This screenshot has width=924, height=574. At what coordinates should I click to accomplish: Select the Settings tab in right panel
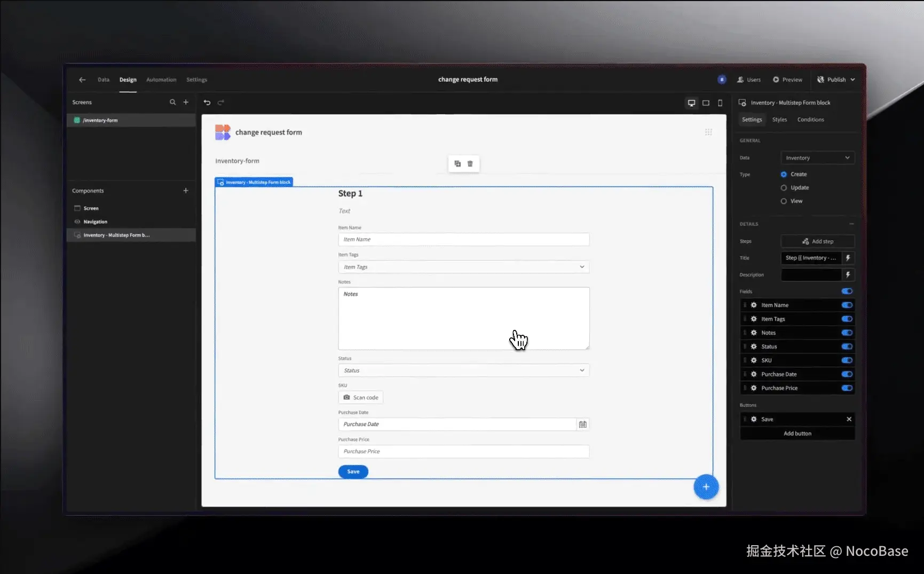752,120
